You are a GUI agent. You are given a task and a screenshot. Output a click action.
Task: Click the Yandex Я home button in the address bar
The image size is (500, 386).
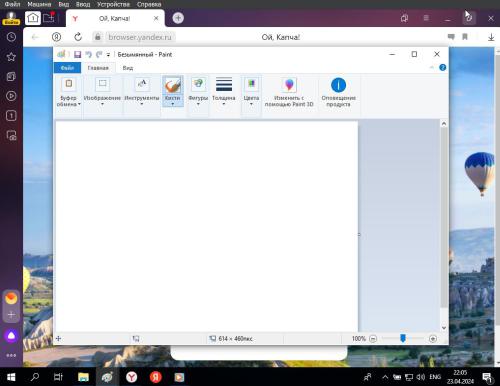click(x=56, y=37)
